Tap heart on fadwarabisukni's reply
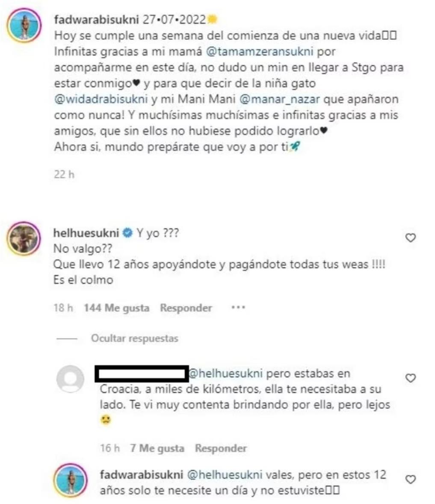 [x=411, y=479]
